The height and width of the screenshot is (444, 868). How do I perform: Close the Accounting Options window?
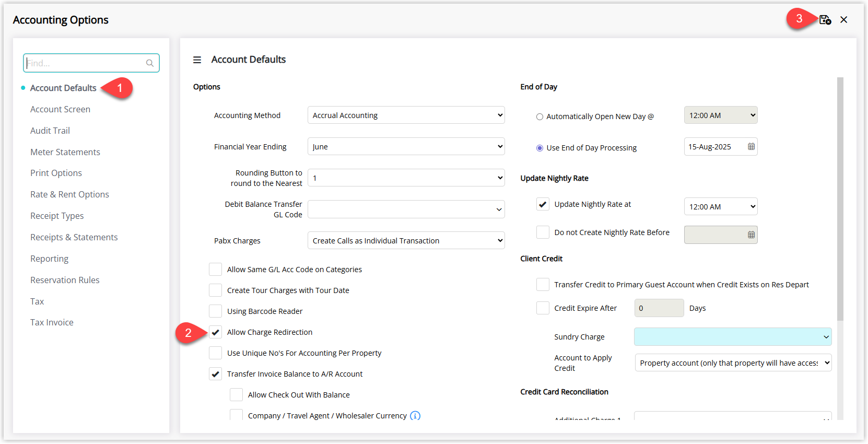(x=843, y=20)
